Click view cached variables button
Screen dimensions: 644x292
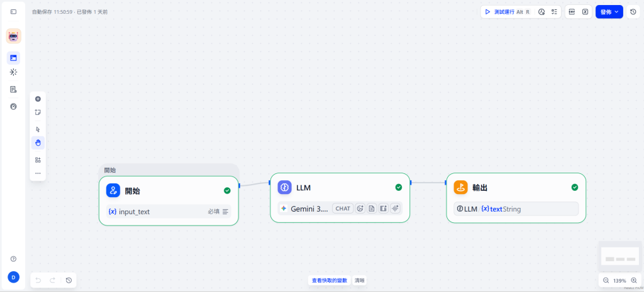330,281
